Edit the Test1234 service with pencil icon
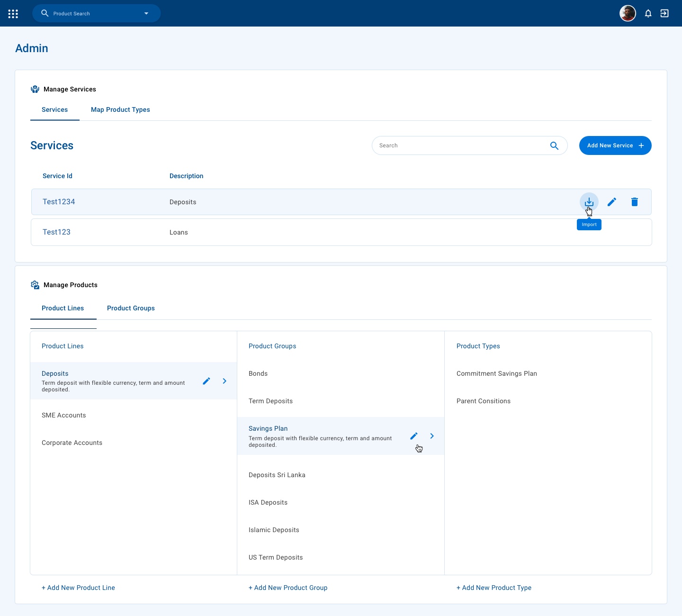Image resolution: width=682 pixels, height=616 pixels. coord(612,202)
